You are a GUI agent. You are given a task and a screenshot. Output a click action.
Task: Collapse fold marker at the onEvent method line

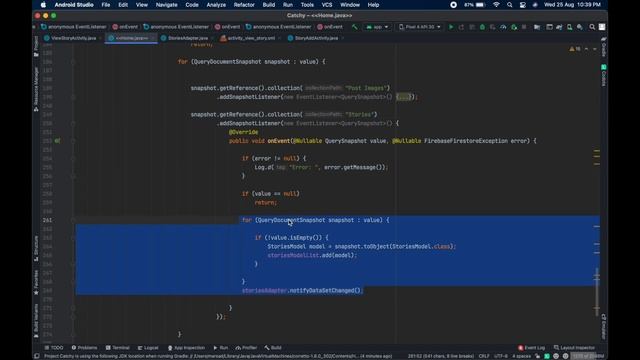point(73,141)
